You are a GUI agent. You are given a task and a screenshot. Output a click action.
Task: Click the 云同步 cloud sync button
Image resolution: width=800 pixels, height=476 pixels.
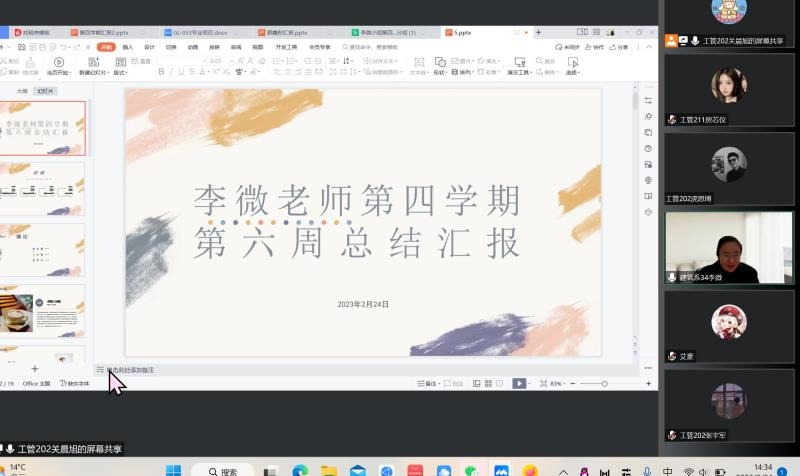click(568, 47)
